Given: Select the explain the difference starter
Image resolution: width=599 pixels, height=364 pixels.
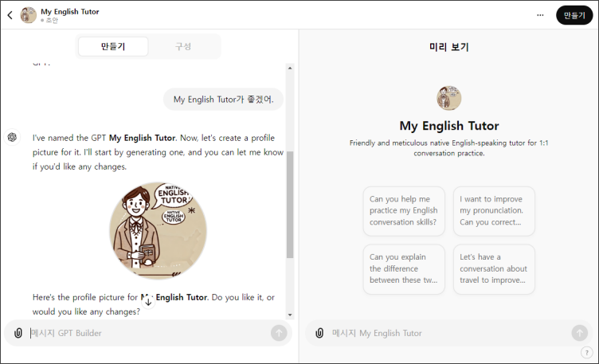Looking at the screenshot, I should 404,269.
